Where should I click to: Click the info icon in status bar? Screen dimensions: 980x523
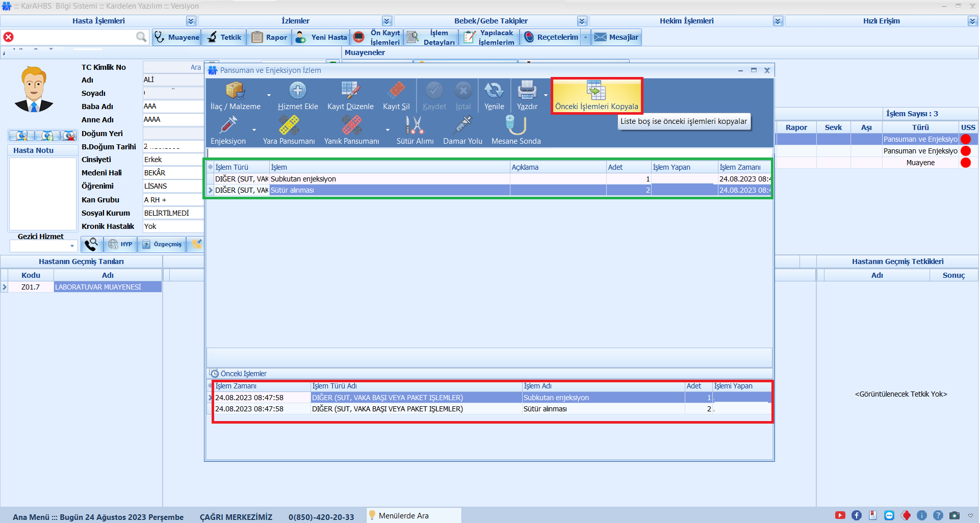[x=922, y=515]
